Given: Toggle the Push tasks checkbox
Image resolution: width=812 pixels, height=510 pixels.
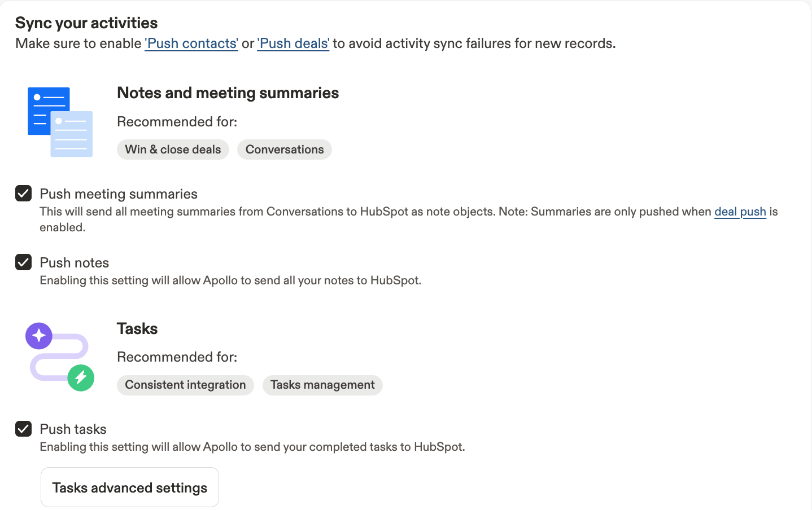Looking at the screenshot, I should (23, 429).
